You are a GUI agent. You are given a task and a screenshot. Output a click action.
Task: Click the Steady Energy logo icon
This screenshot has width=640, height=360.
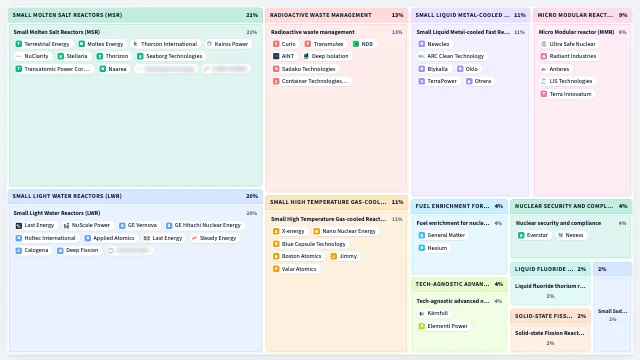tap(194, 238)
